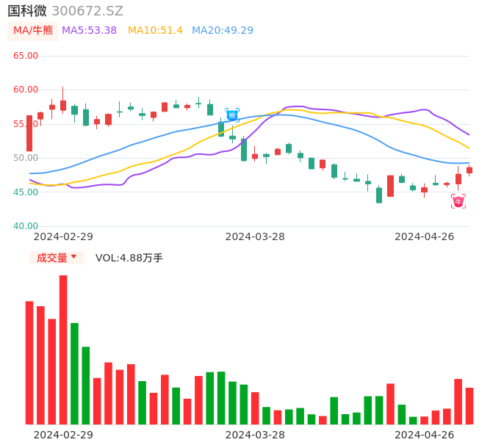The width and height of the screenshot is (504, 445).
Task: Toggle the MA10 moving average legend
Action: pos(155,31)
